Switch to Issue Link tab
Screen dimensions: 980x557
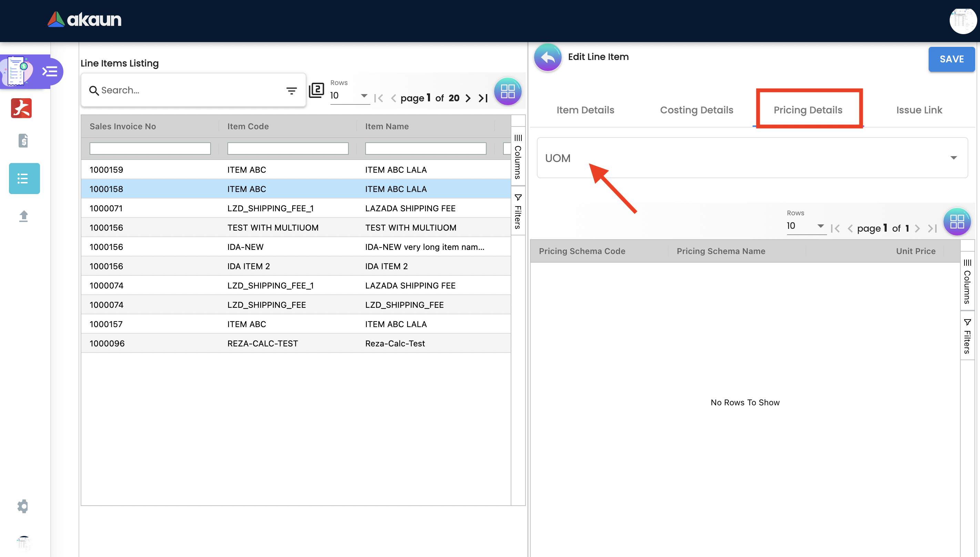[919, 110]
